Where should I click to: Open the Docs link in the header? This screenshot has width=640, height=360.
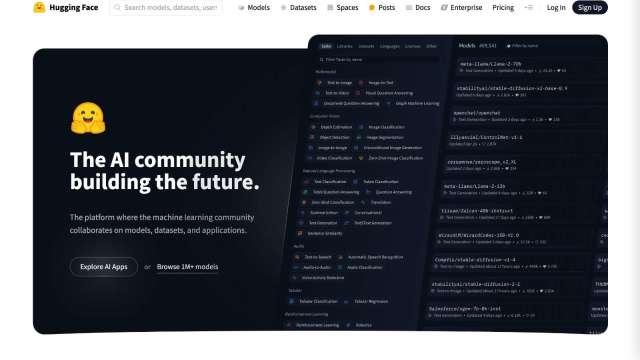click(x=418, y=7)
